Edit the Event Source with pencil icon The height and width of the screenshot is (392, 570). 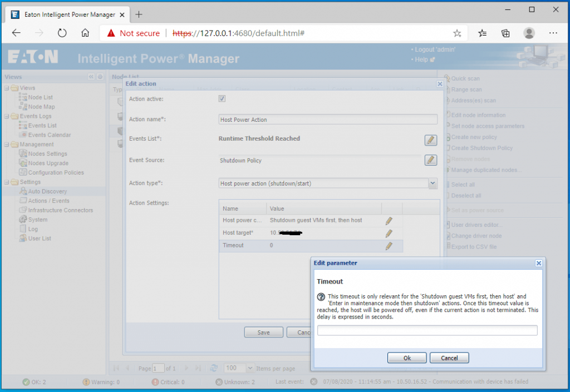(x=431, y=160)
